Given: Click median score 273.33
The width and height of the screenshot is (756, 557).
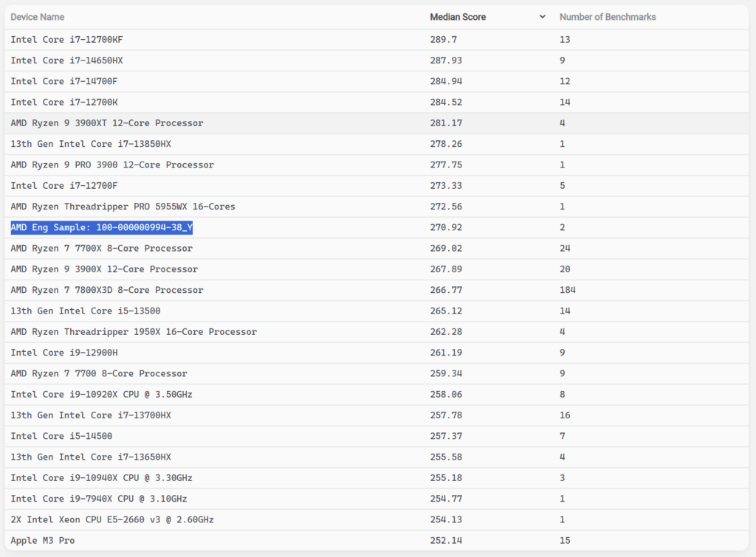Looking at the screenshot, I should tap(446, 185).
